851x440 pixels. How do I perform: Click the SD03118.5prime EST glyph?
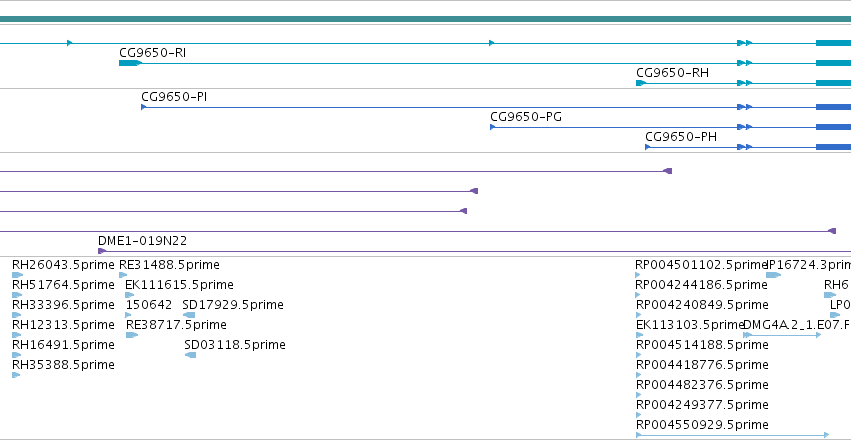click(x=190, y=355)
